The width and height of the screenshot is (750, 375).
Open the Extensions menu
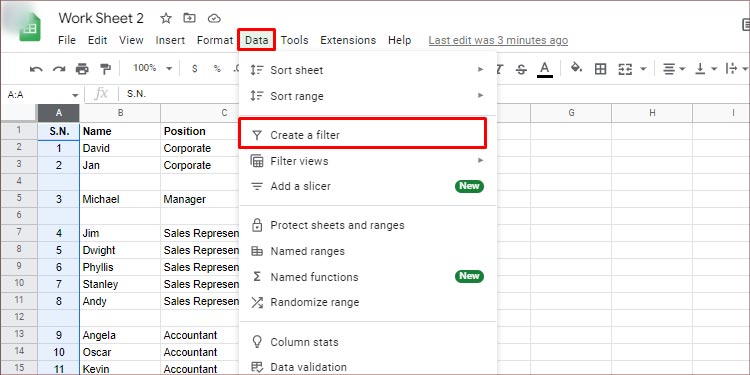(x=348, y=40)
